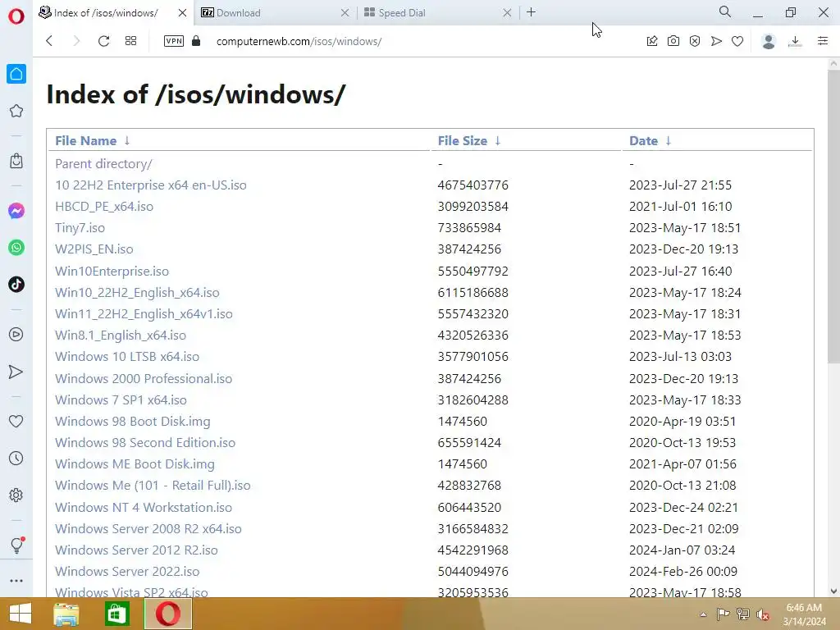The height and width of the screenshot is (630, 840).
Task: Open the Home icon in sidebar
Action: [16, 74]
